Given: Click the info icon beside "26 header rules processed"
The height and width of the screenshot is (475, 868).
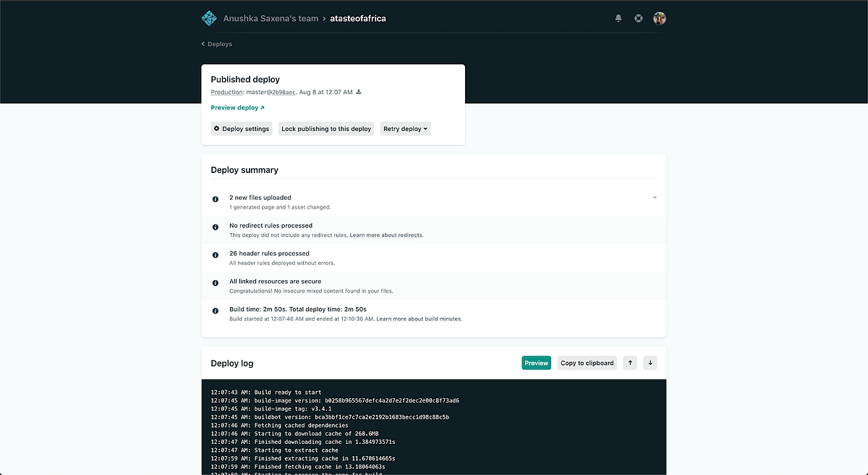Looking at the screenshot, I should pos(215,255).
